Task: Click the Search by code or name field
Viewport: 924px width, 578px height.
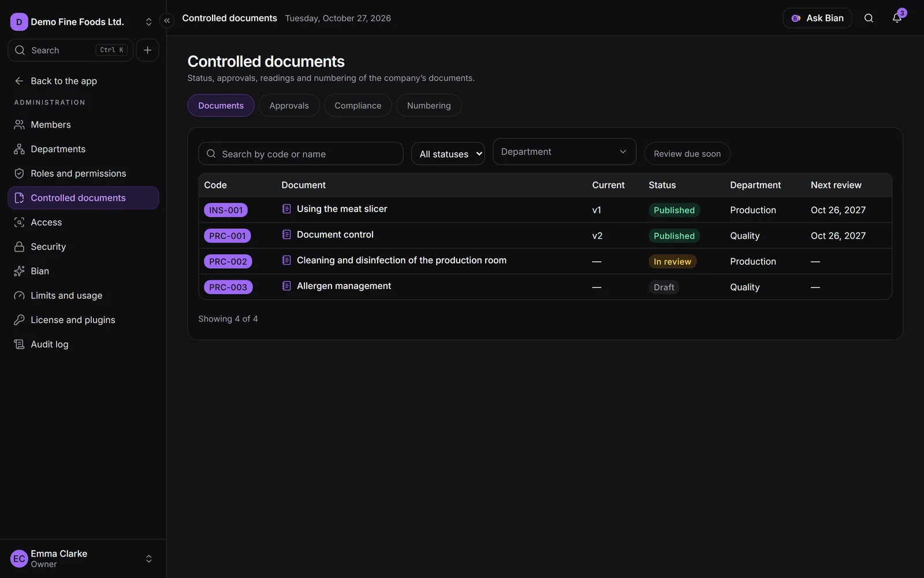Action: pos(301,154)
